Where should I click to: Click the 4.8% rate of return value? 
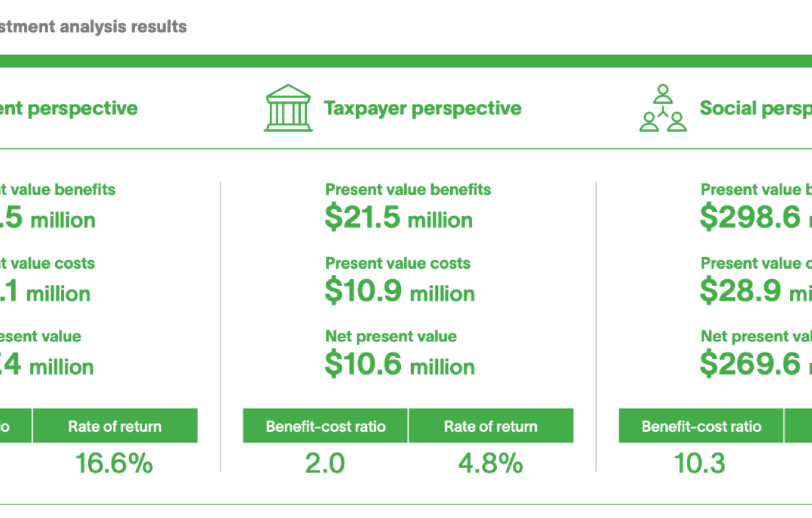coord(490,463)
